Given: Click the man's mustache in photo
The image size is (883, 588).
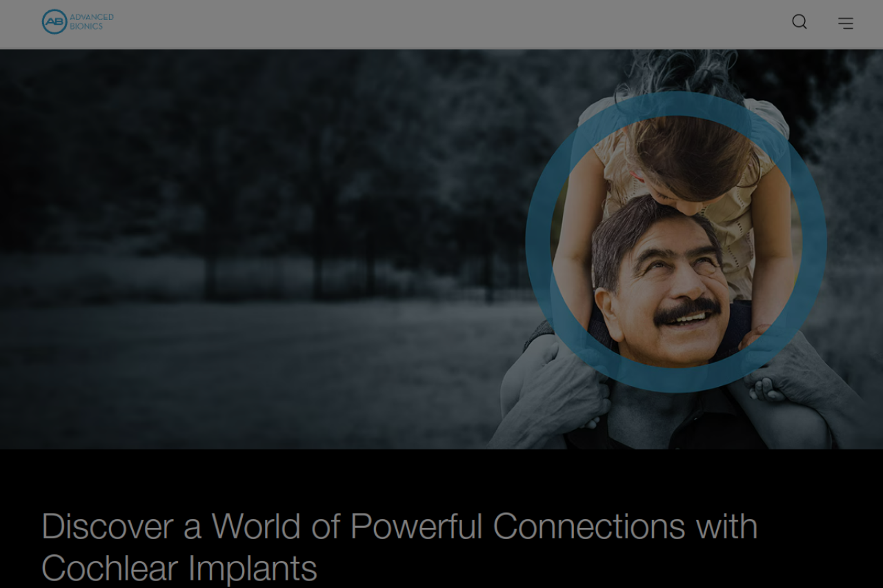Looking at the screenshot, I should [687, 310].
